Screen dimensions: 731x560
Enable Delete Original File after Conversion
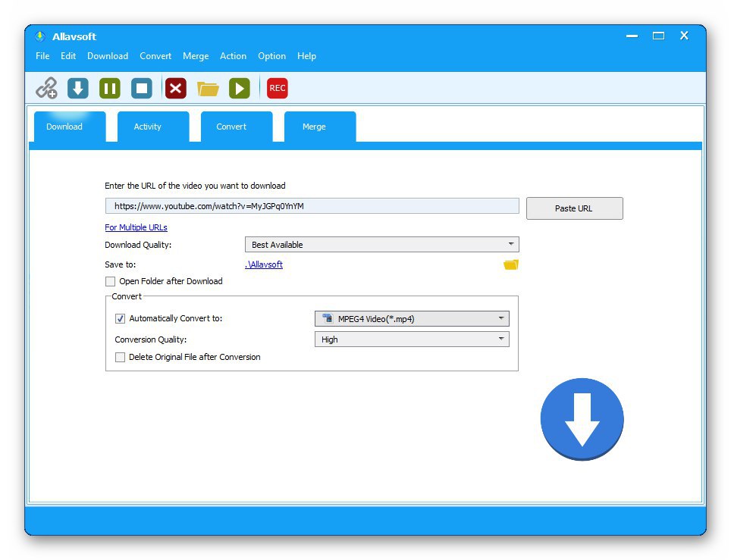pyautogui.click(x=121, y=358)
